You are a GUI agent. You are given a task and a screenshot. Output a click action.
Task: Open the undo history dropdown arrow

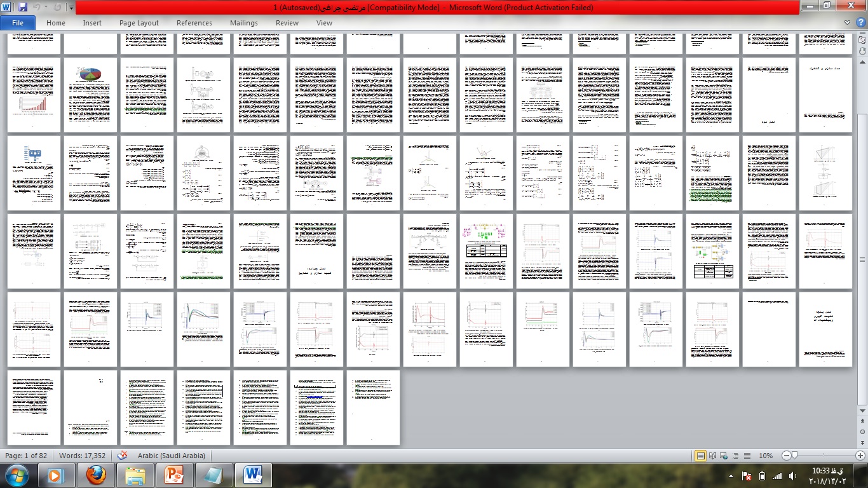tap(46, 8)
